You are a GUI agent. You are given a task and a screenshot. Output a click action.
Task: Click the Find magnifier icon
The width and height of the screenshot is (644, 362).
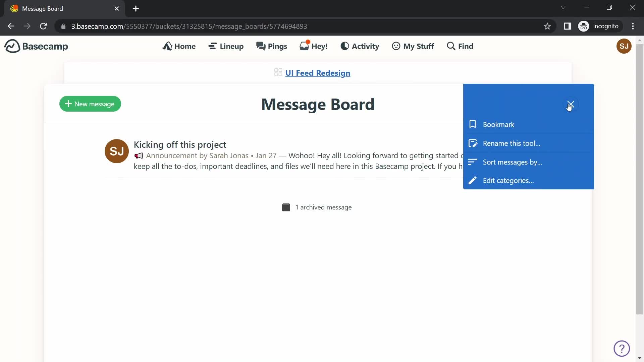[x=451, y=46]
